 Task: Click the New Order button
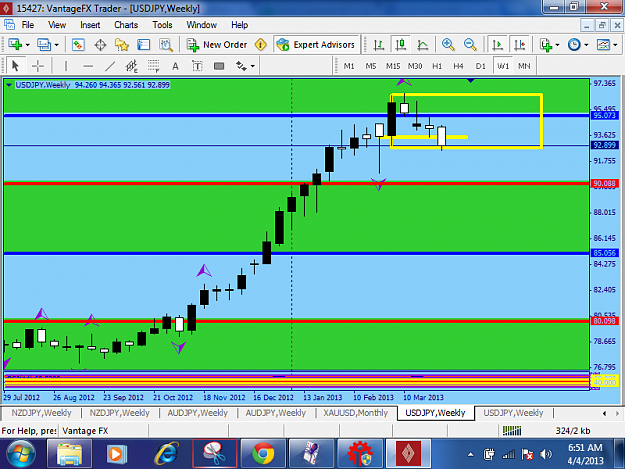coord(217,45)
